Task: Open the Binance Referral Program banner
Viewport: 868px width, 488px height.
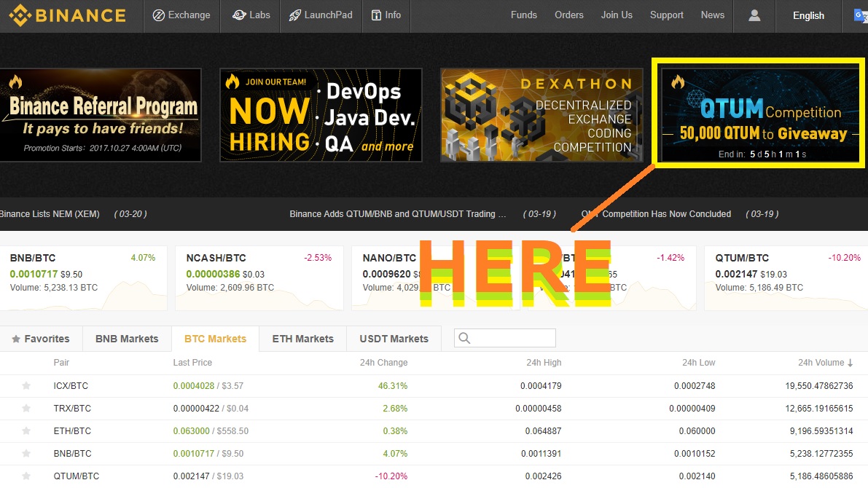Action: 100,115
